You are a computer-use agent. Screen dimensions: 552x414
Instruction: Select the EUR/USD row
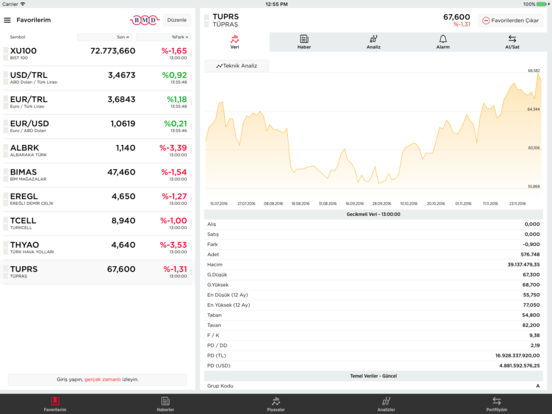coord(98,126)
